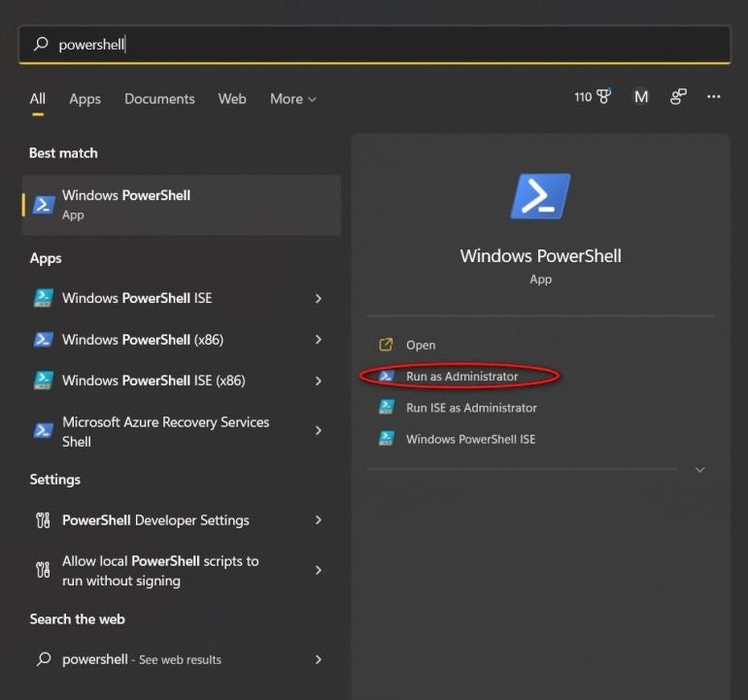Click the Run ISE as Administrator icon
The image size is (748, 700).
click(x=387, y=407)
